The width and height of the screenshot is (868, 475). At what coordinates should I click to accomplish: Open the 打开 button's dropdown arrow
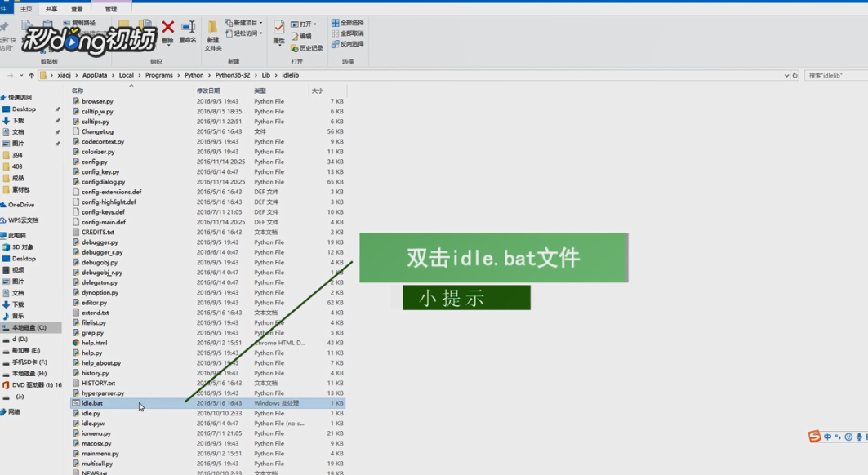pos(315,24)
